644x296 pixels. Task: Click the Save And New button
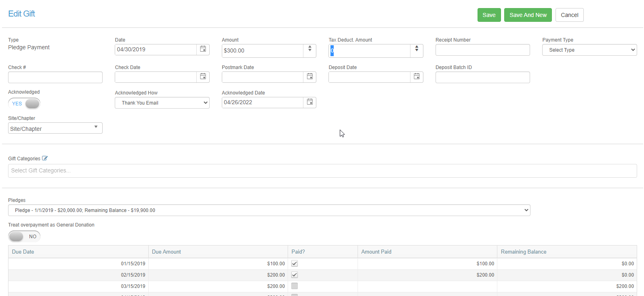(x=528, y=15)
